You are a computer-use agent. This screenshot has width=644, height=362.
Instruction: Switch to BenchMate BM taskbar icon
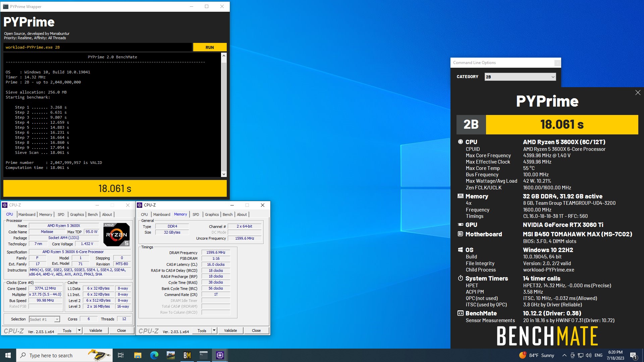tap(187, 355)
